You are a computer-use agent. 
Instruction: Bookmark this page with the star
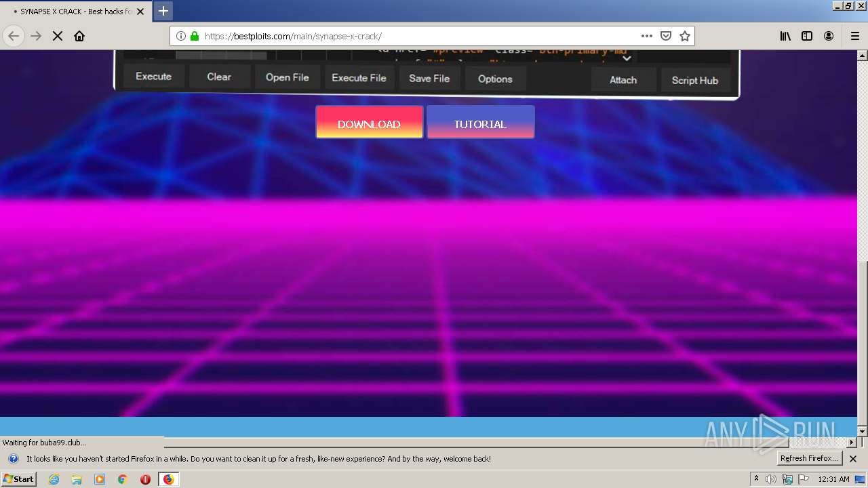685,36
